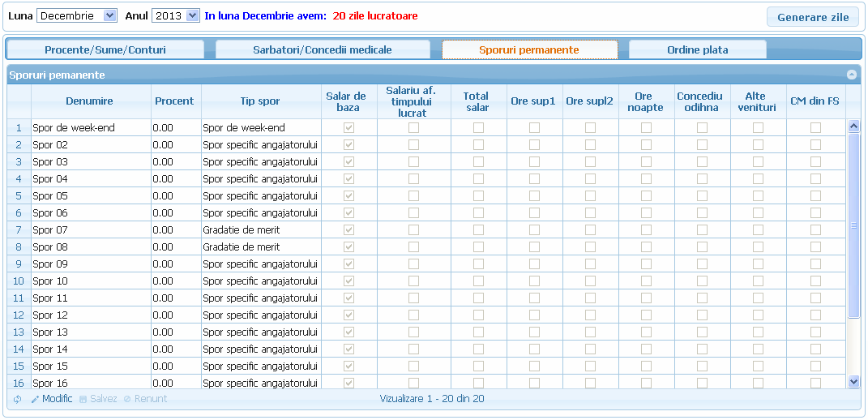Select the Sporuri permanente tab
Screen dimensions: 868x420
point(529,49)
